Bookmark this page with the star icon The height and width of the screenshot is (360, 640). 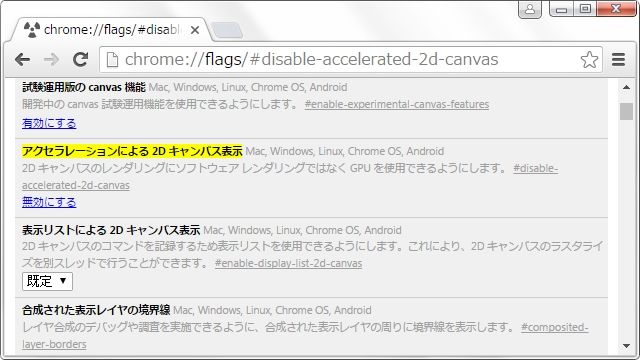pos(589,60)
